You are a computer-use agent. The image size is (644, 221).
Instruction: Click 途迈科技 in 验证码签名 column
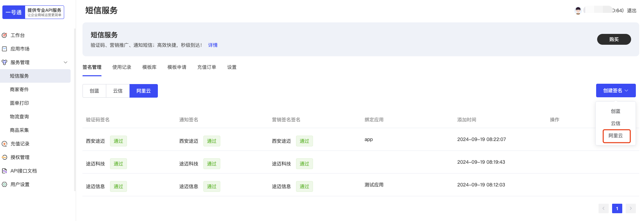95,164
